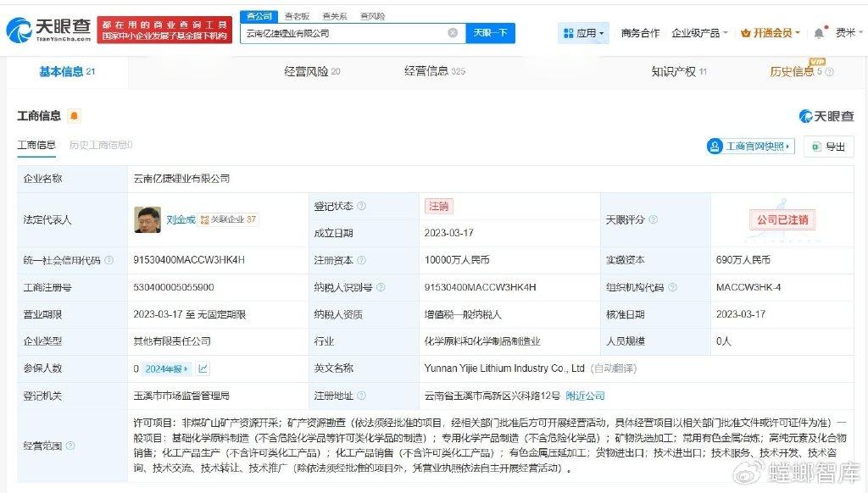The height and width of the screenshot is (493, 868).
Task: Click the notification bell icon
Action: click(819, 33)
